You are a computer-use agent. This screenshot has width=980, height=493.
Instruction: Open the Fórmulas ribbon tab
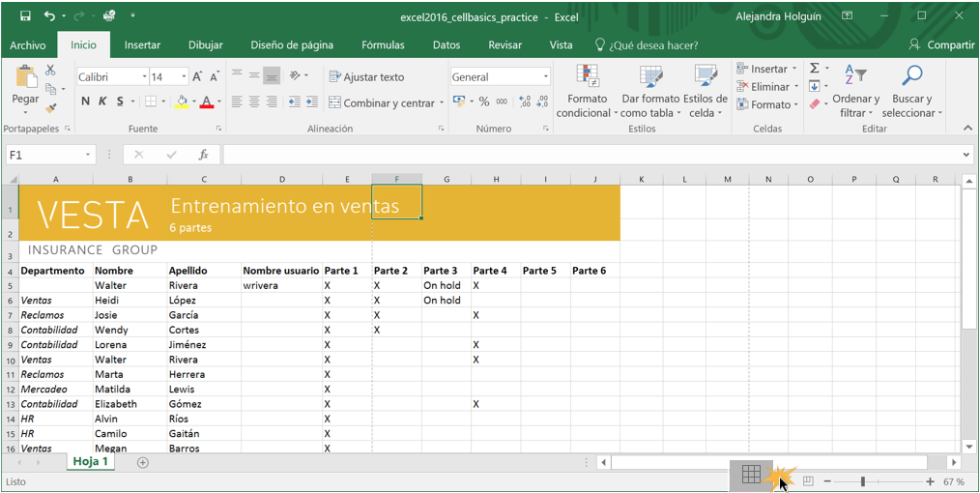[383, 44]
